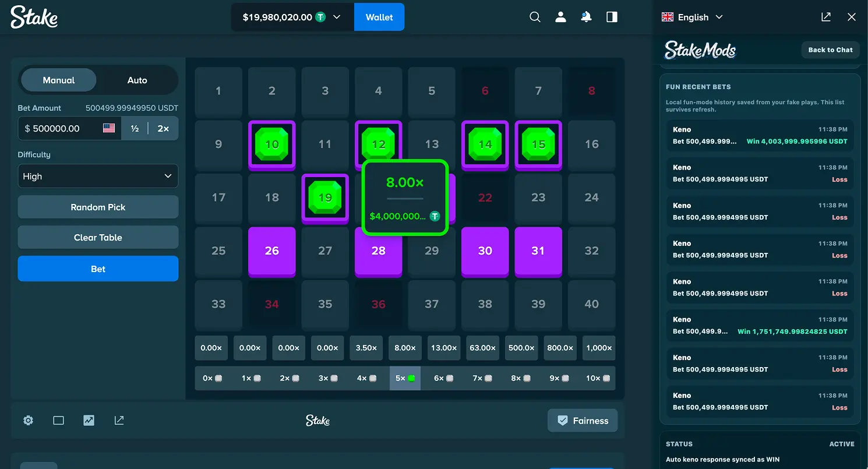Toggle the sidebar panel icon
Viewport: 868px width, 469px height.
[x=612, y=17]
